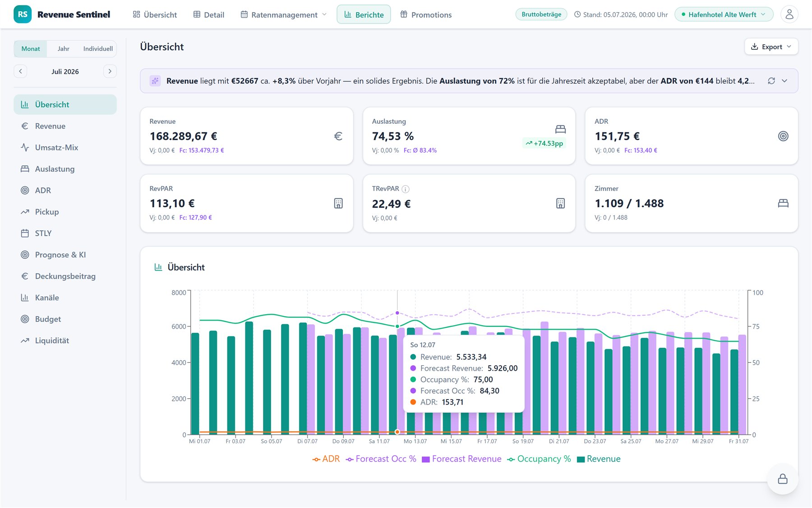Click the refresh icon in insight banner
This screenshot has height=508, width=812.
tap(771, 81)
